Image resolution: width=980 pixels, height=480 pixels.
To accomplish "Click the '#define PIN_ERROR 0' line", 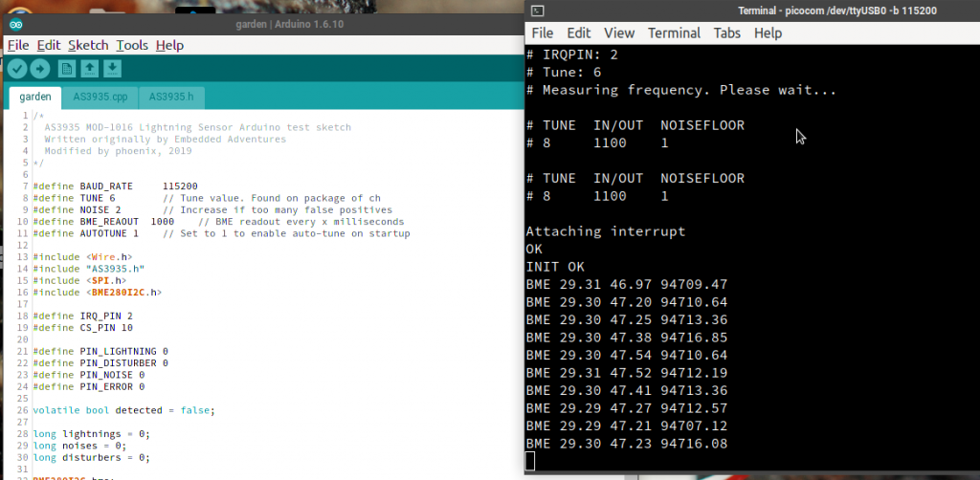I will (88, 386).
